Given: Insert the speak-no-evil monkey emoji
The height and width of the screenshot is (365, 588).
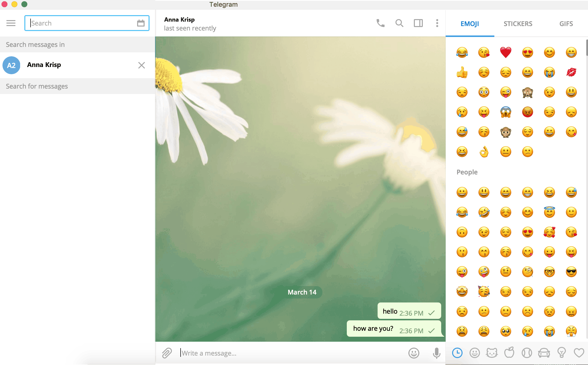Looking at the screenshot, I should (x=506, y=132).
